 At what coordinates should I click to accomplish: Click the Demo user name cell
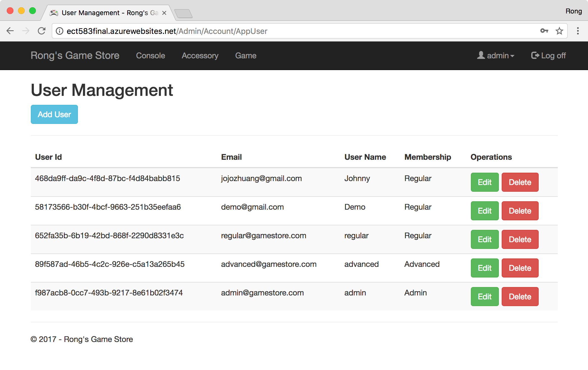tap(355, 207)
